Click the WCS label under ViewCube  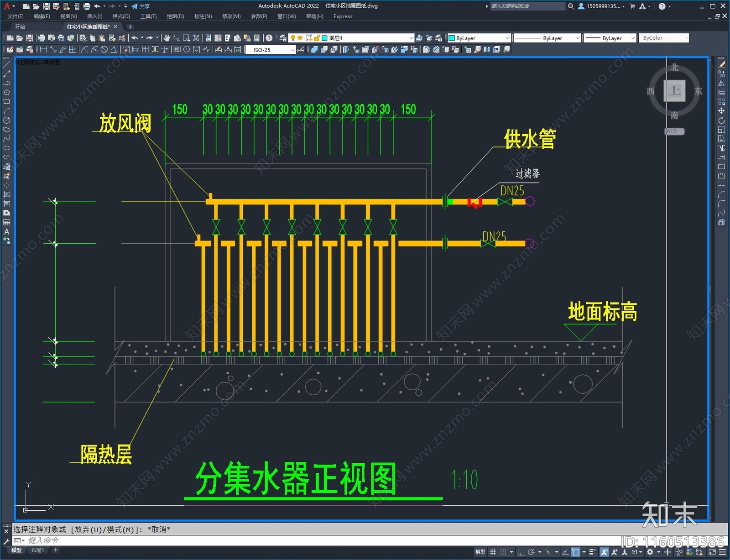(x=674, y=131)
